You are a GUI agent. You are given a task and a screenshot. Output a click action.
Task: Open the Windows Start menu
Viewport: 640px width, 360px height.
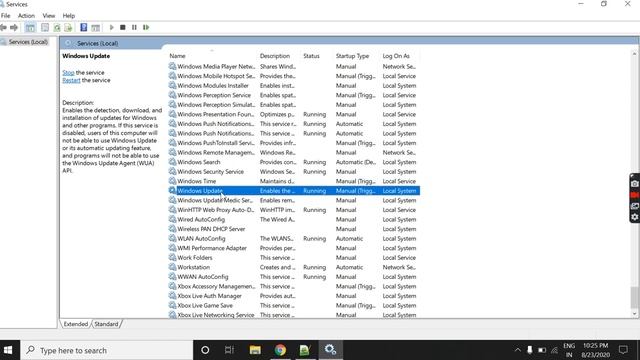(x=8, y=350)
